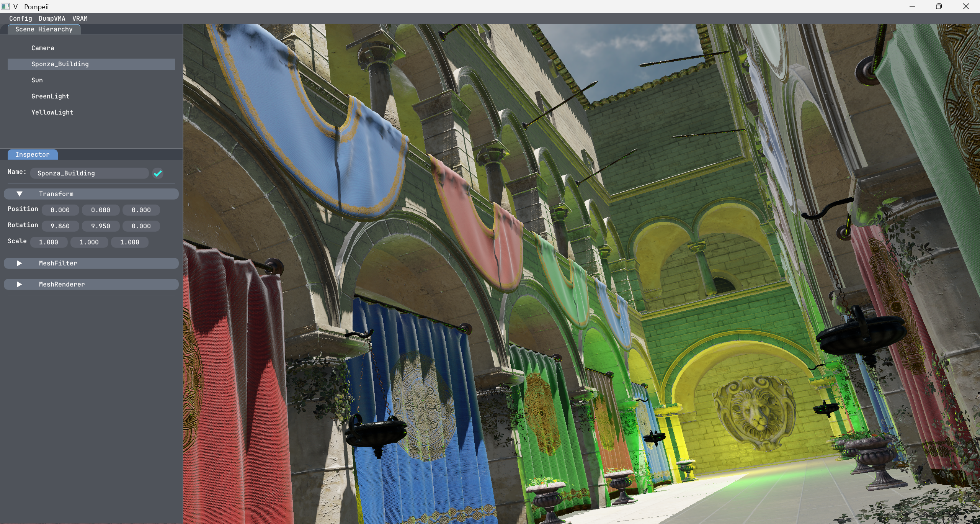Select GreenLight in the hierarchy
This screenshot has width=980, height=524.
point(51,97)
